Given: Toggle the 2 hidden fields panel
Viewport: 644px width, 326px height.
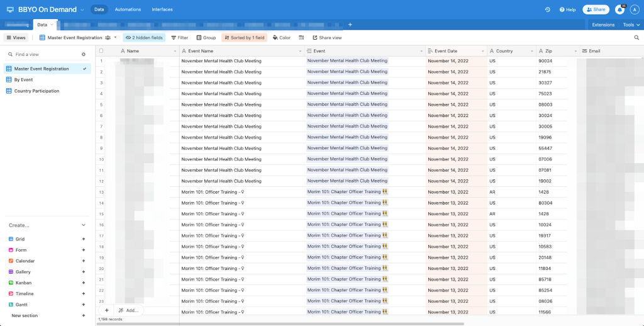Looking at the screenshot, I should (144, 38).
